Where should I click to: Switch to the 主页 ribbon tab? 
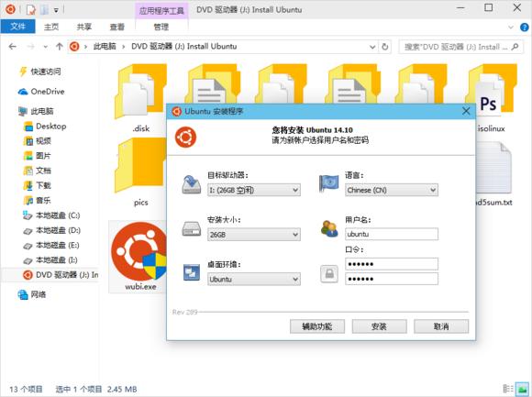click(x=51, y=27)
